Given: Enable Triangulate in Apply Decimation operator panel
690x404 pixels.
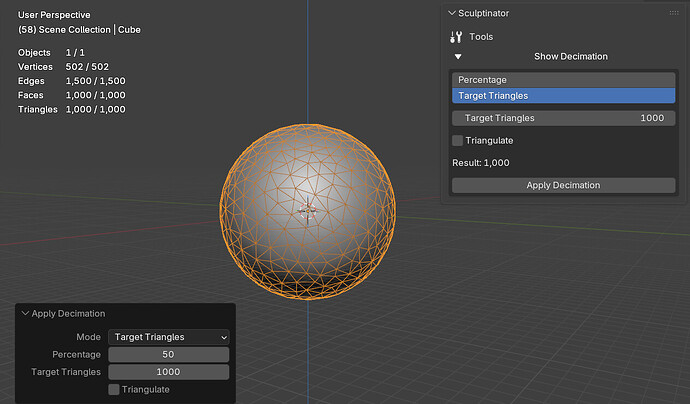Looking at the screenshot, I should (114, 389).
